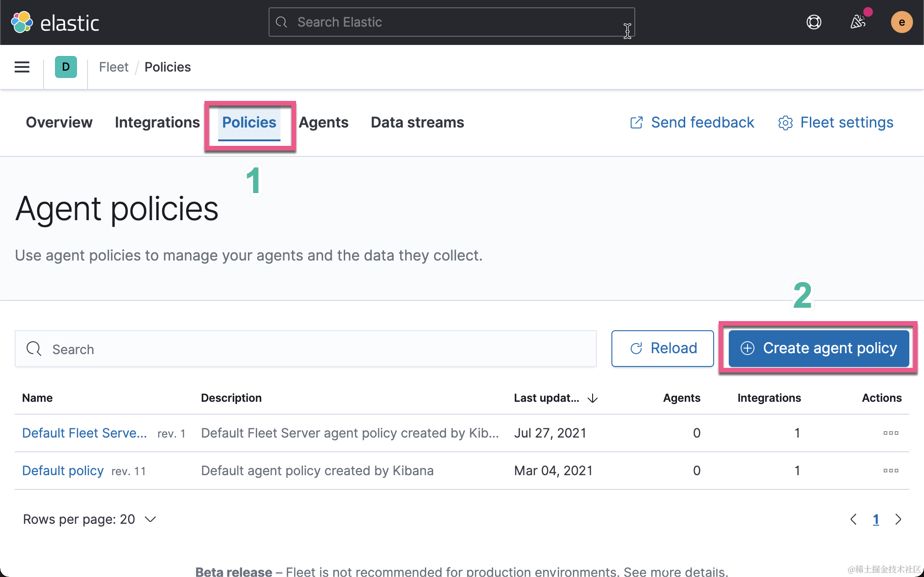Go to previous page arrow
The height and width of the screenshot is (577, 924).
pos(853,519)
